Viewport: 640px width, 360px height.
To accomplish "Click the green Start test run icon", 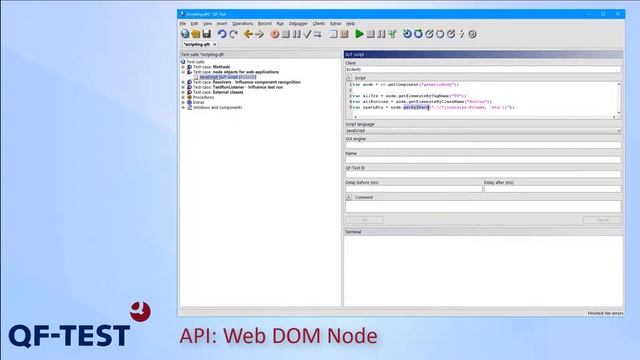I will (359, 34).
